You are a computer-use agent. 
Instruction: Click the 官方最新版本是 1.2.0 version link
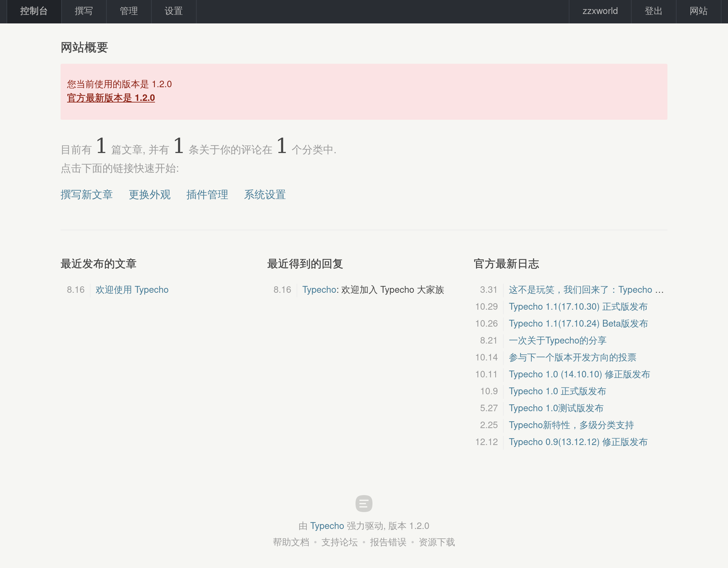click(x=111, y=98)
